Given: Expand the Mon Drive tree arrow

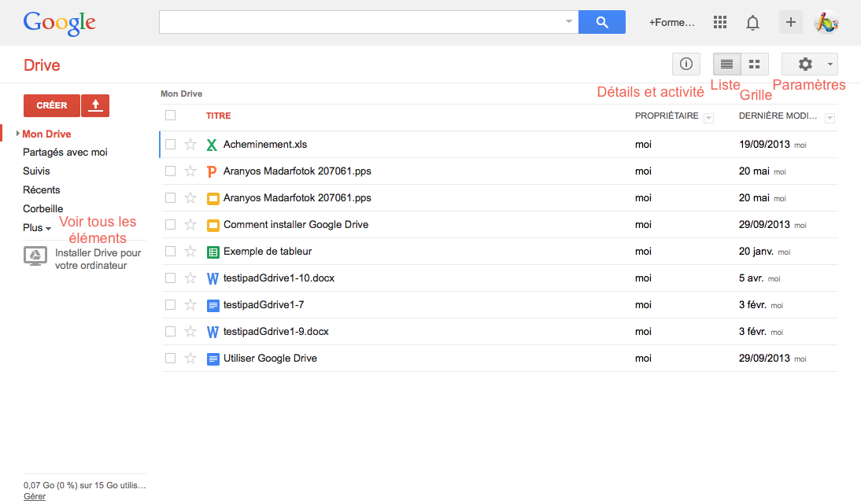Looking at the screenshot, I should pos(17,133).
